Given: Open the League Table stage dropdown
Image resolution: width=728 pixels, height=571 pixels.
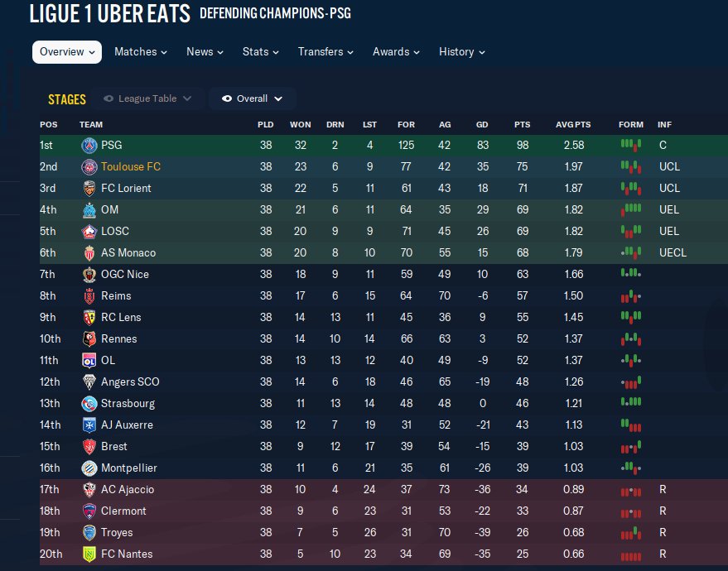Looking at the screenshot, I should [x=147, y=99].
